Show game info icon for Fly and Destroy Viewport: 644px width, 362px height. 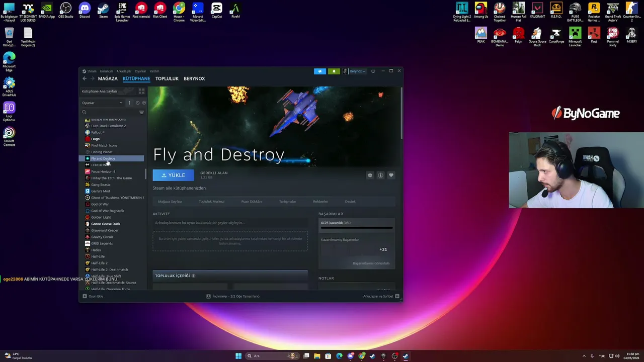click(x=380, y=175)
